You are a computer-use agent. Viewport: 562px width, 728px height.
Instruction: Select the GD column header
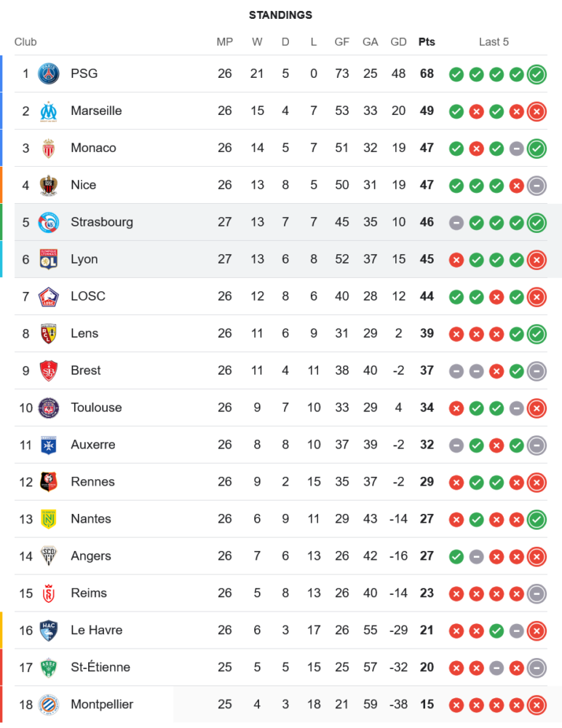(398, 42)
